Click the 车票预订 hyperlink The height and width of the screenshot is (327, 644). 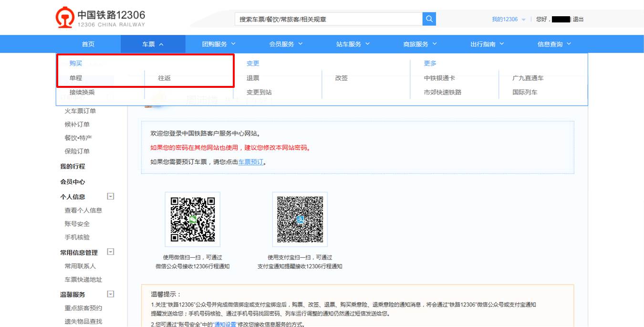[x=251, y=162]
